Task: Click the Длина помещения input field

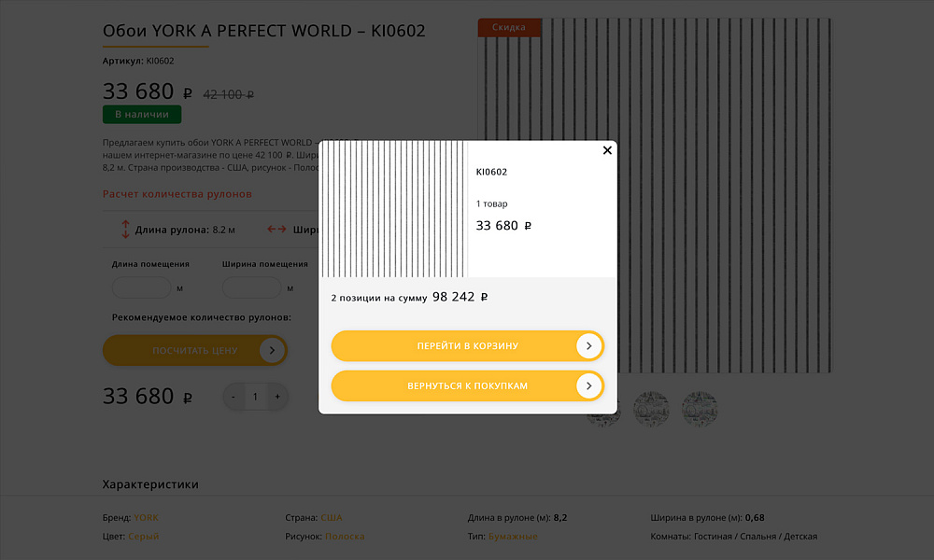Action: [x=141, y=287]
